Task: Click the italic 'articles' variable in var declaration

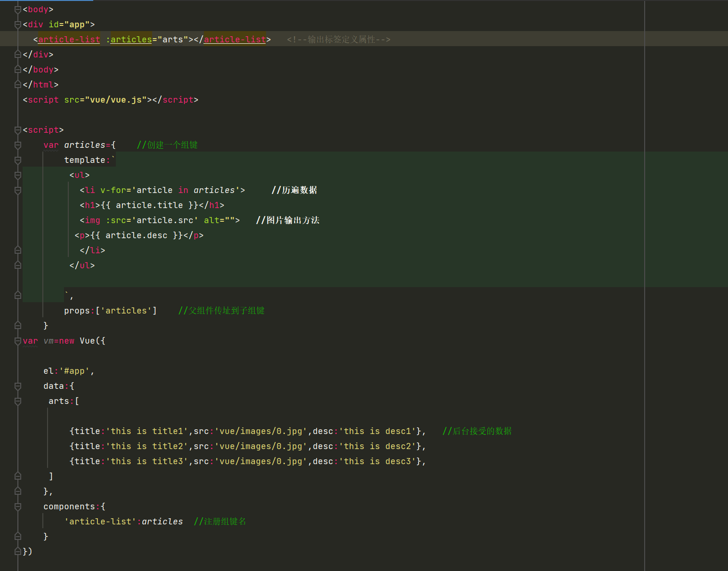Action: point(85,145)
